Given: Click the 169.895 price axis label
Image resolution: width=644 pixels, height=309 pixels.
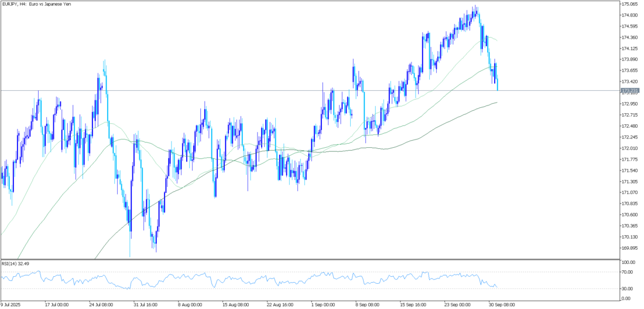Looking at the screenshot, I should 630,247.
